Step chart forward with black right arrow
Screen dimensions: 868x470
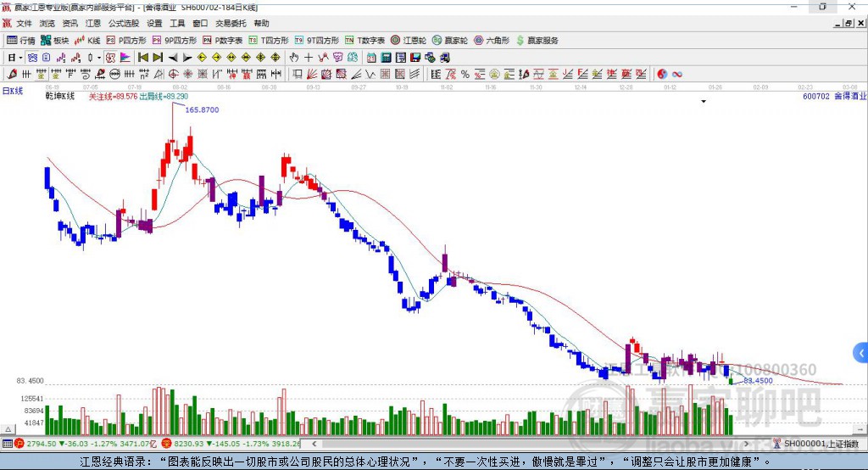click(187, 58)
